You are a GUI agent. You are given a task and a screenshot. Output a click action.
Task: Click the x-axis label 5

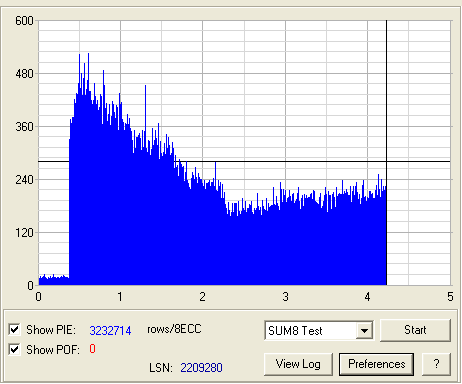tap(450, 297)
